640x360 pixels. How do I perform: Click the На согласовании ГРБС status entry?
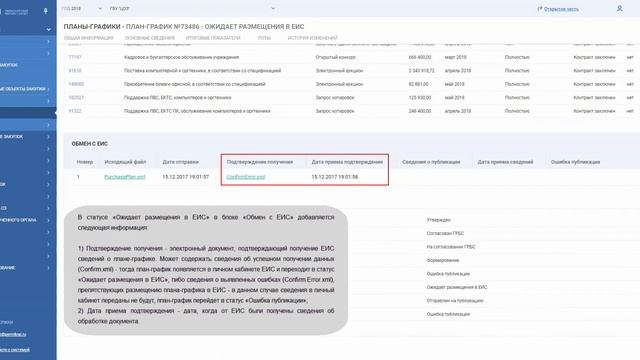pyautogui.click(x=451, y=247)
